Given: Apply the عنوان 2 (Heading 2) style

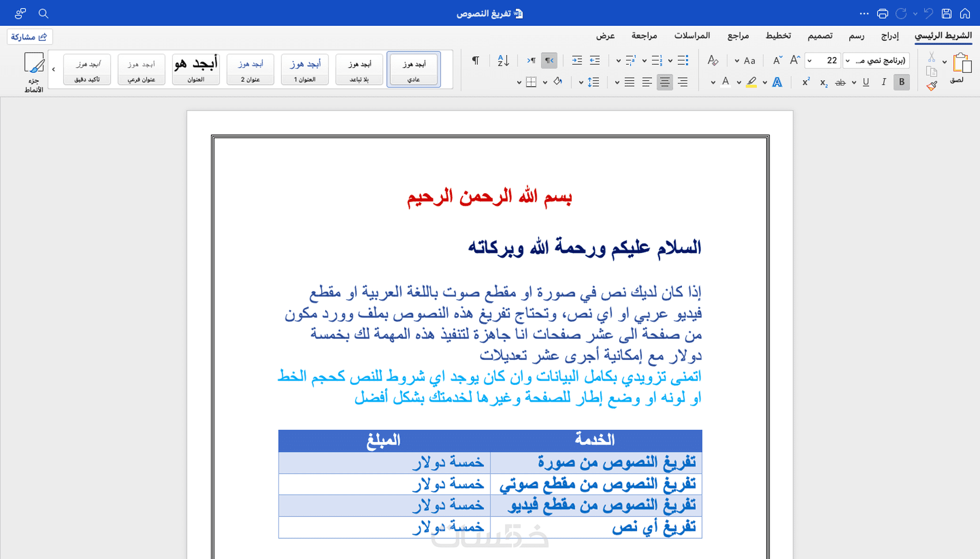Looking at the screenshot, I should pos(250,69).
